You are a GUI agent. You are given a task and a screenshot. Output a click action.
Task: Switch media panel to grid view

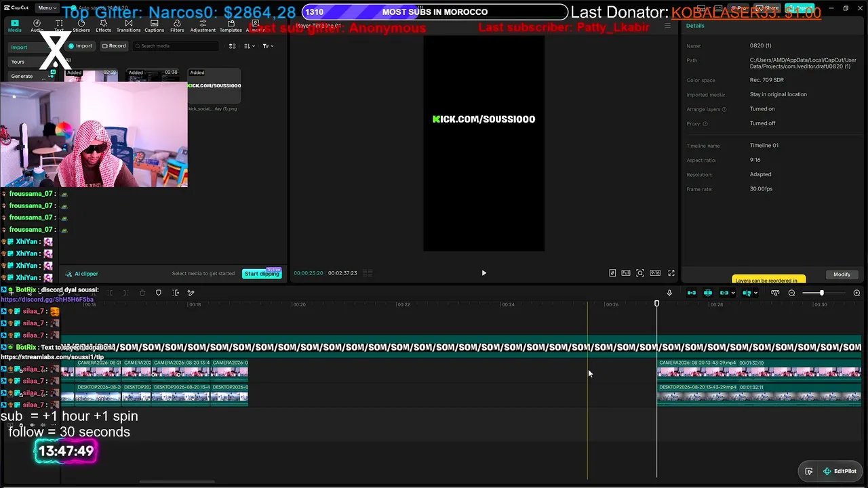[x=232, y=46]
